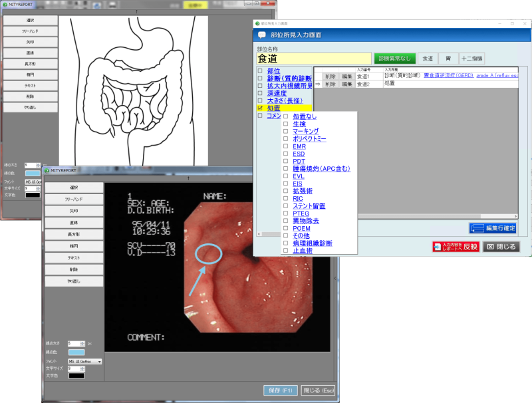Click the 腫瘍焼灼(APC含む) link
The height and width of the screenshot is (403, 532).
pos(321,169)
